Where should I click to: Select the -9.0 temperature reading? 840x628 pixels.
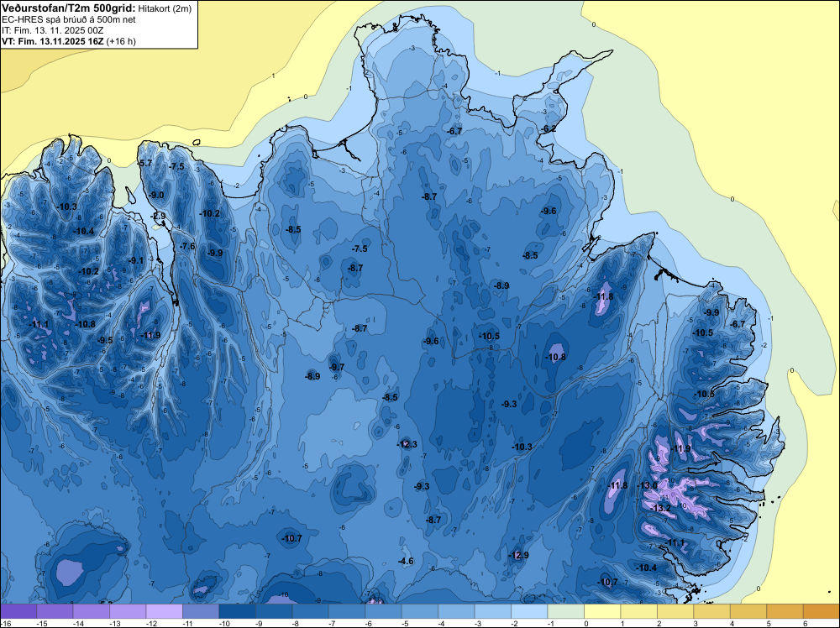156,196
